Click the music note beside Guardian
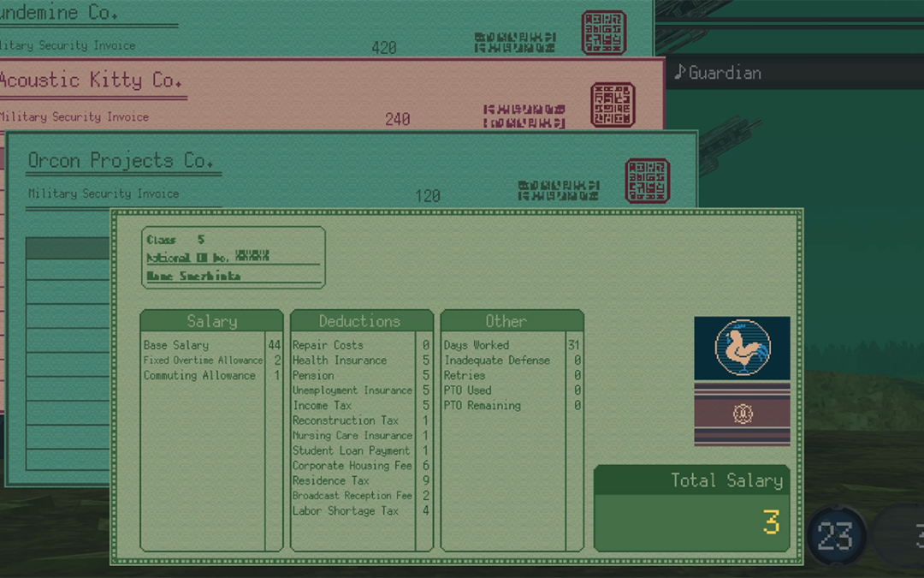Screen dimensions: 924x578 pos(679,73)
